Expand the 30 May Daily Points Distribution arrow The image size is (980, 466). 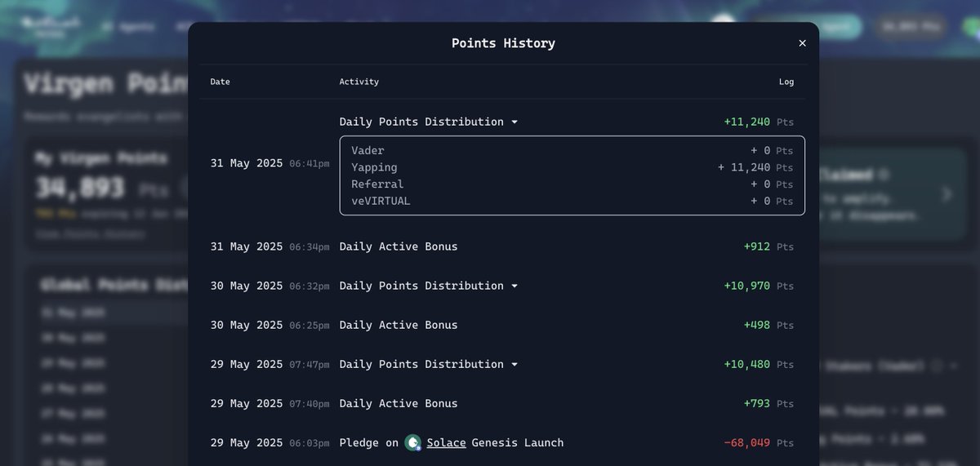click(514, 286)
